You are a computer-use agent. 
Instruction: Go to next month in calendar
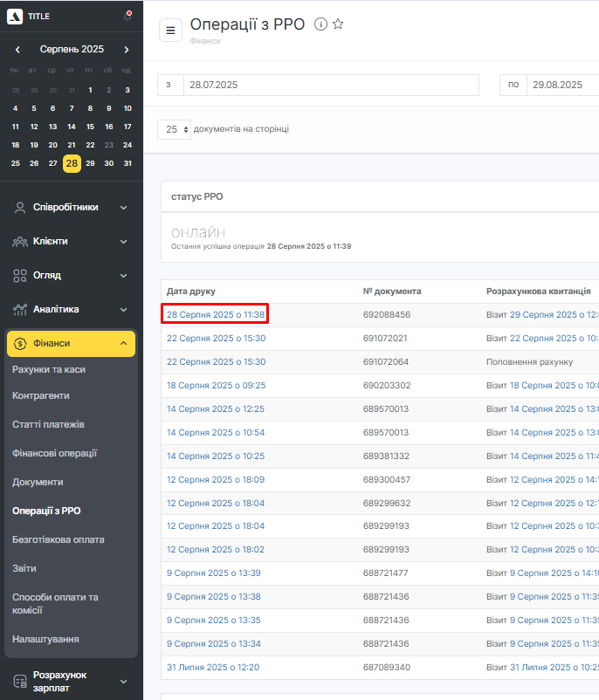tap(127, 50)
